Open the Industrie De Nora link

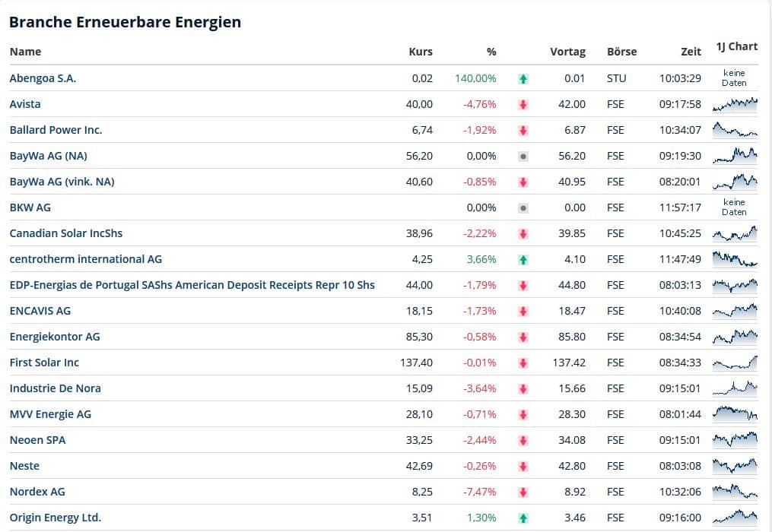click(55, 388)
